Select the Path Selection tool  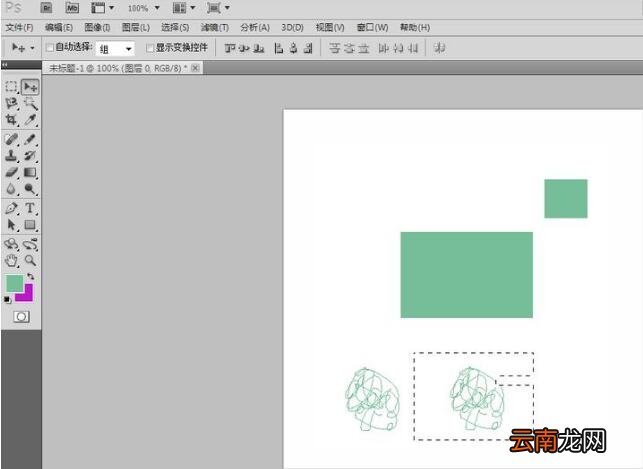pos(11,225)
